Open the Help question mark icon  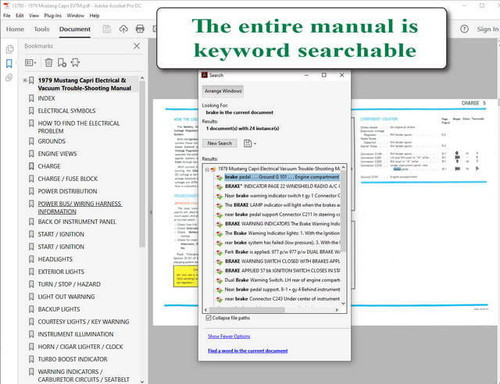(464, 29)
